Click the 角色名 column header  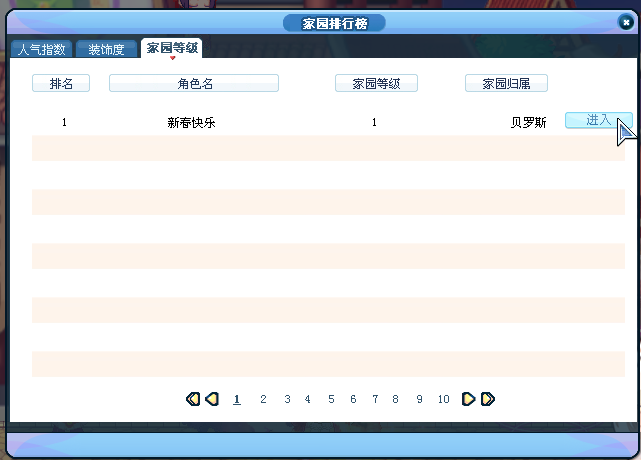(x=194, y=83)
